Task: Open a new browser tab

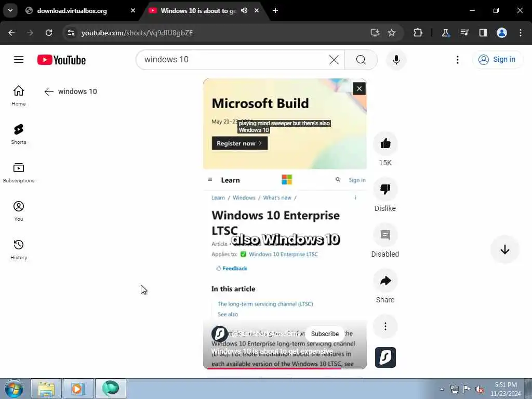Action: 275,11
